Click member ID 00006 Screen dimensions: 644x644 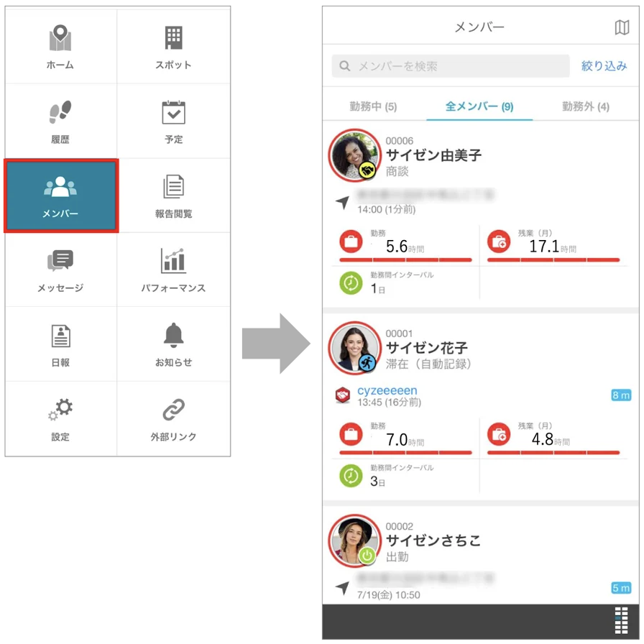(399, 141)
